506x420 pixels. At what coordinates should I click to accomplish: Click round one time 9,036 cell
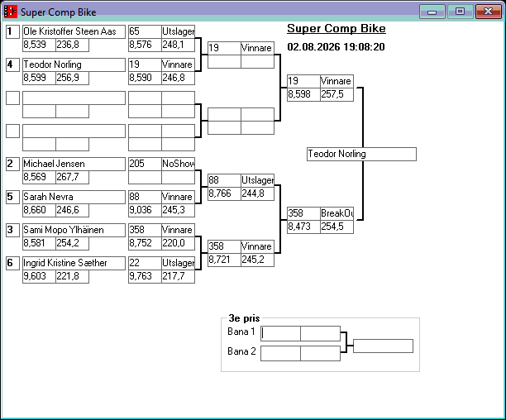pos(145,210)
